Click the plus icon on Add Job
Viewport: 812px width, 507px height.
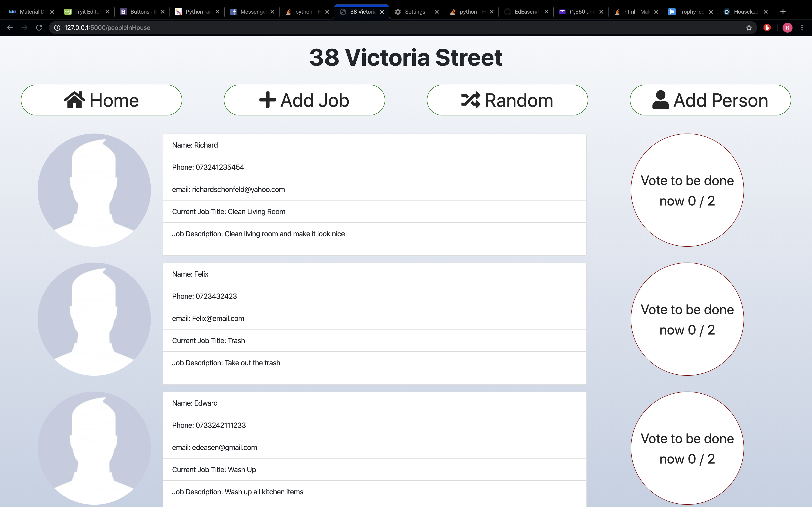click(x=267, y=100)
